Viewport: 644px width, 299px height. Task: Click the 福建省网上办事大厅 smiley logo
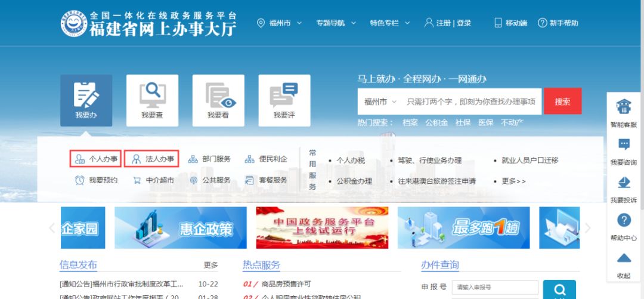[74, 23]
